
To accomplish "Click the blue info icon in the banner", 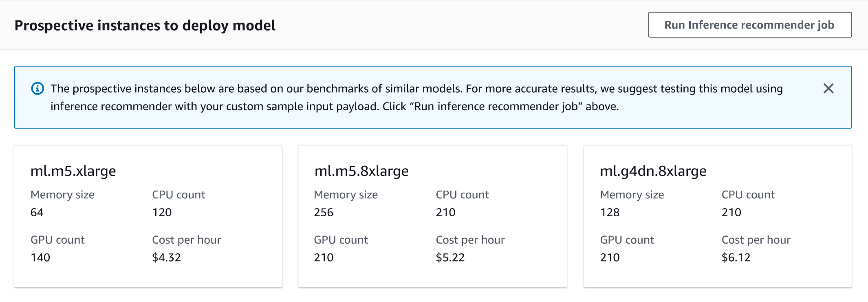I will [37, 88].
